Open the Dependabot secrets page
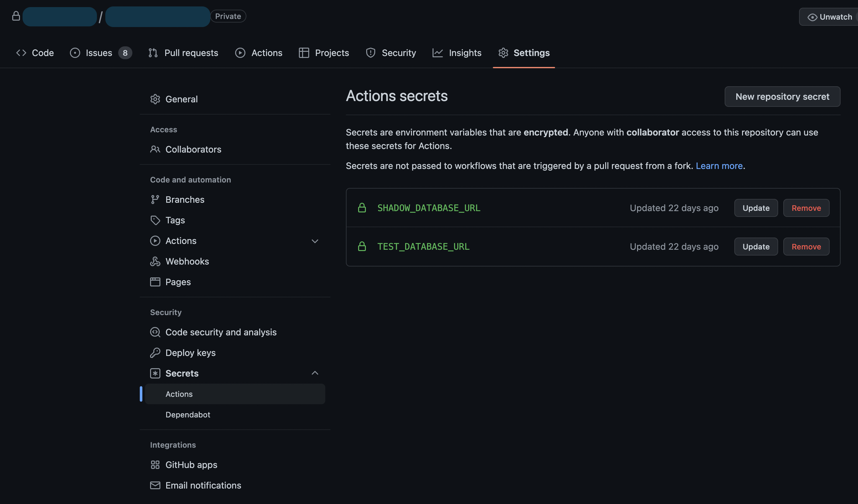Image resolution: width=858 pixels, height=504 pixels. [187, 415]
